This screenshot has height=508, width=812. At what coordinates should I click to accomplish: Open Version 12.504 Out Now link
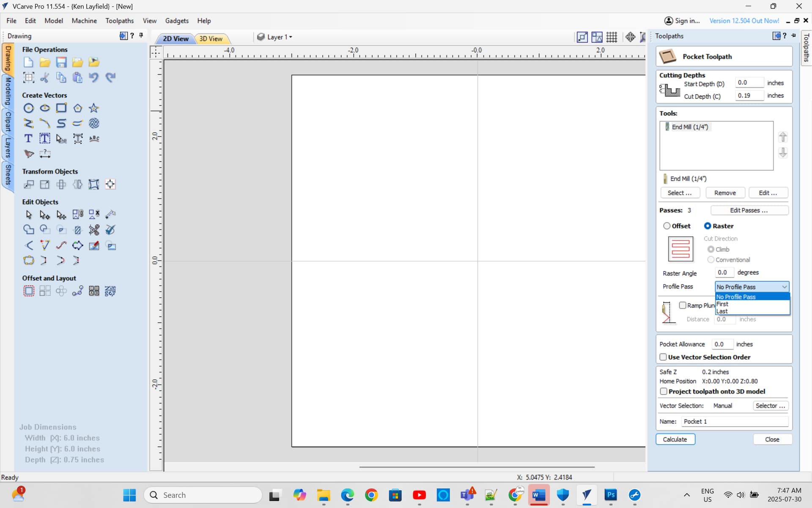pos(744,21)
